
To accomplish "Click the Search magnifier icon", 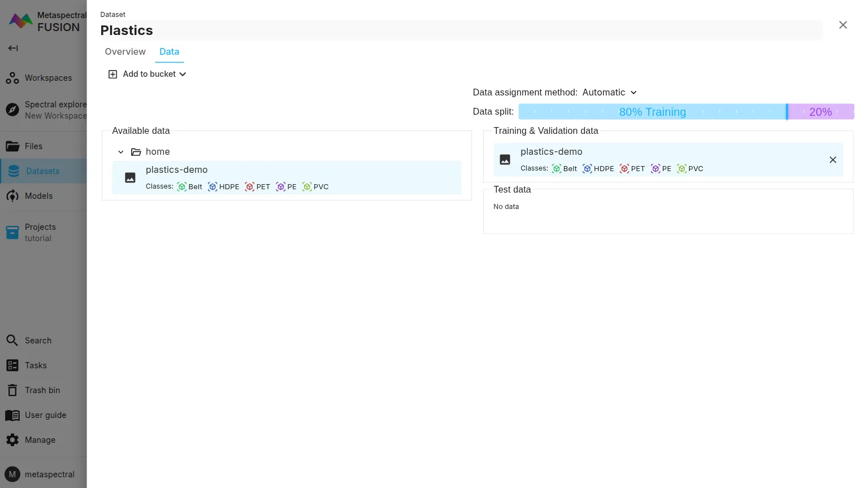I will click(12, 341).
